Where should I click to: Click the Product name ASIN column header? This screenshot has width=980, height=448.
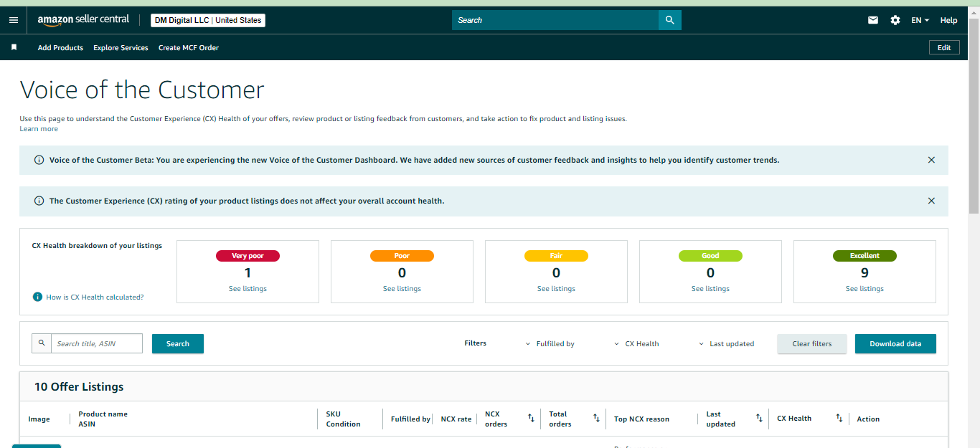(x=103, y=419)
